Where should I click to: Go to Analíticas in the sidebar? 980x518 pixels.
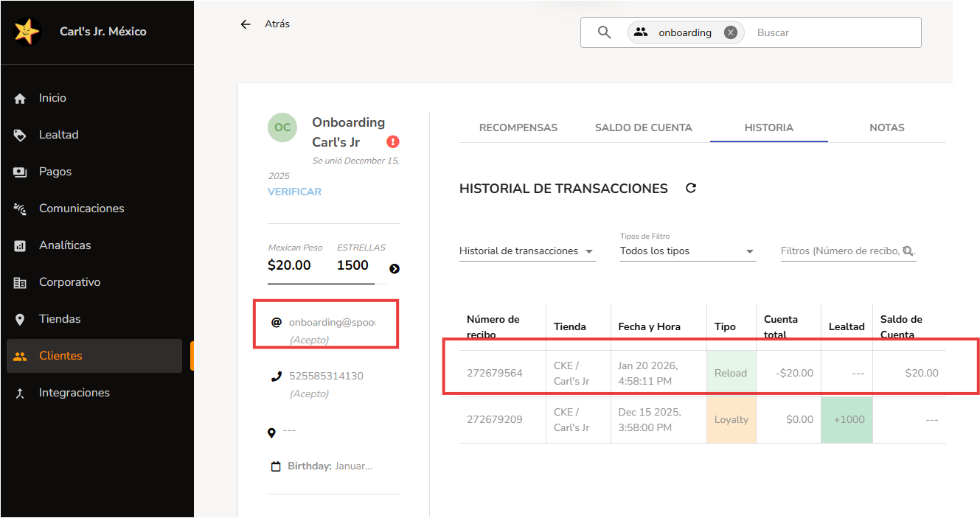(x=65, y=245)
